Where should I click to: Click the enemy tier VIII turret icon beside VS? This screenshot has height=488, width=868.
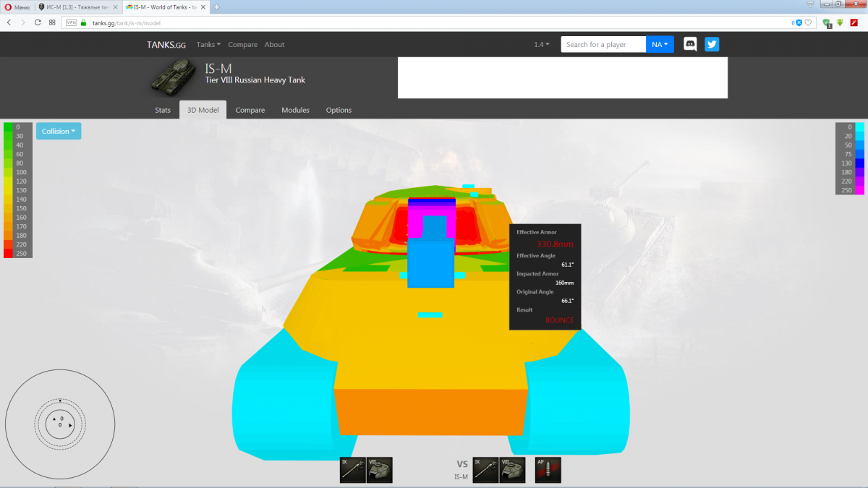pos(512,470)
